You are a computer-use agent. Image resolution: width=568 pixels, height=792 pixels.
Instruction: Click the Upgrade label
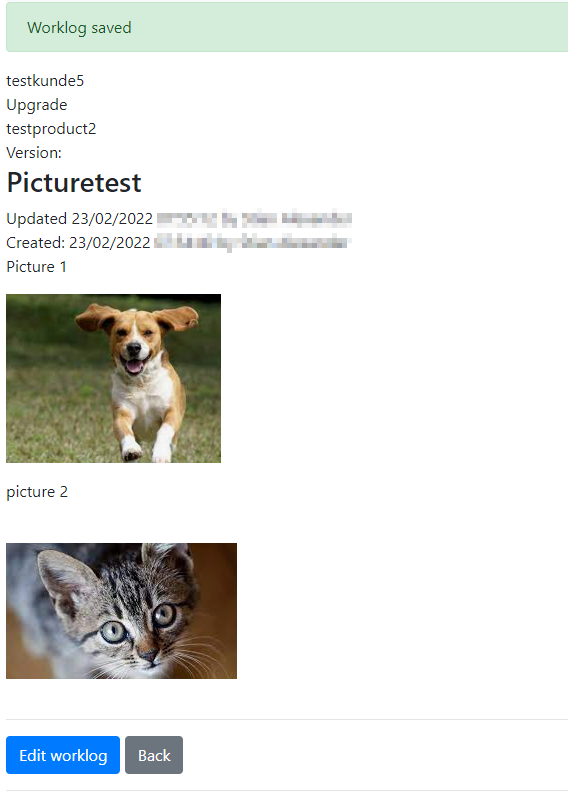(36, 105)
